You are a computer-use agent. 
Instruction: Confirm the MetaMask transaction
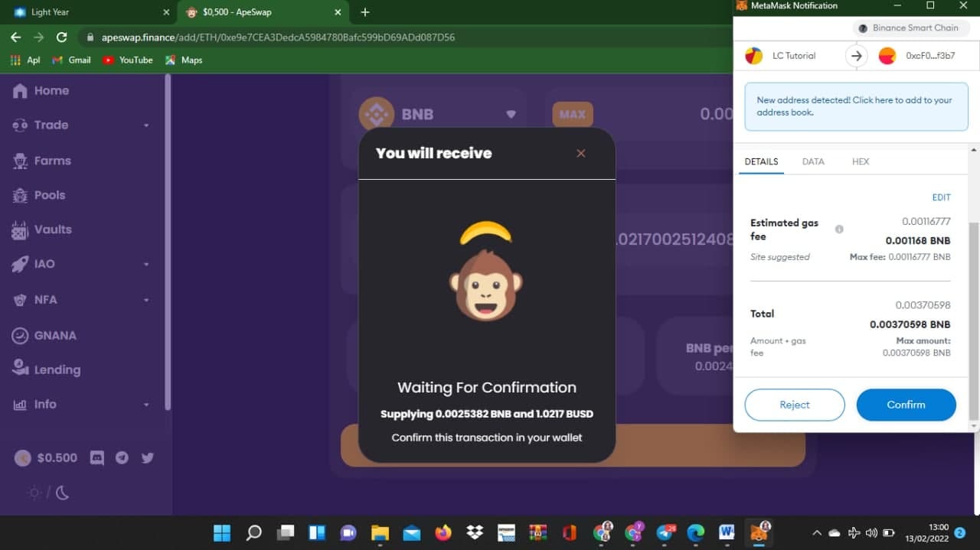coord(906,405)
